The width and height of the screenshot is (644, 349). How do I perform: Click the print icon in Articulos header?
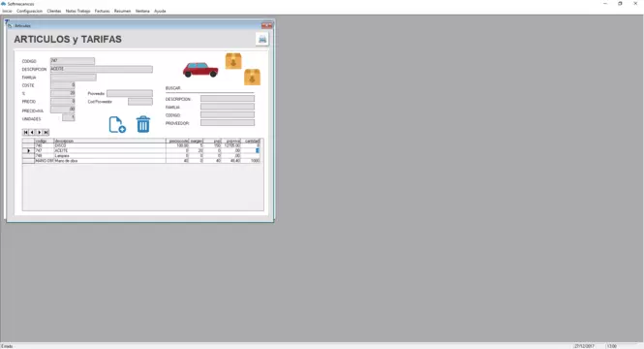(262, 40)
